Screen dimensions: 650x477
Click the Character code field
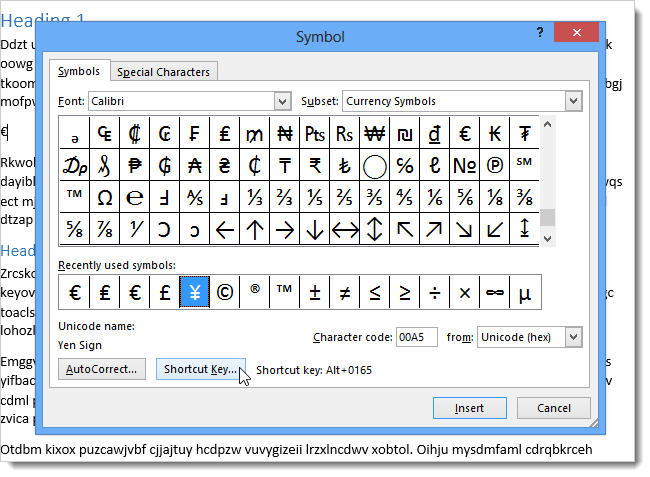[x=417, y=337]
